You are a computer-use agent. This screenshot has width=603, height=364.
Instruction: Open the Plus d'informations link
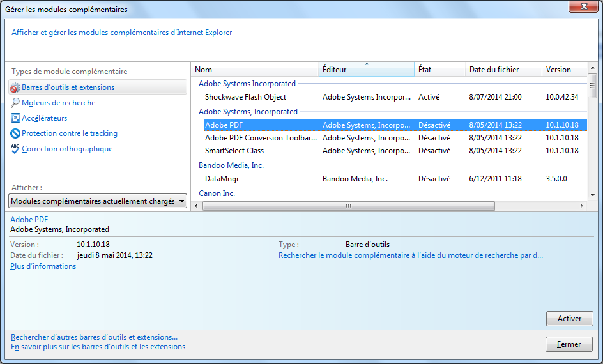click(43, 266)
